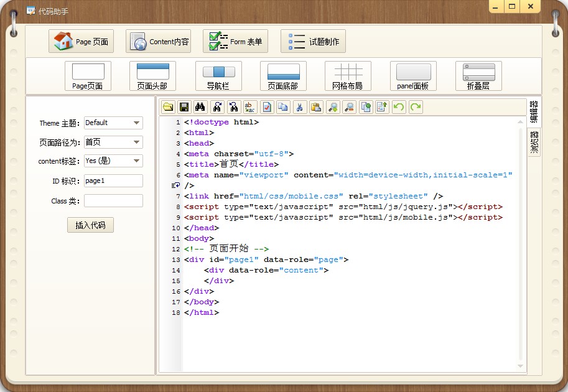Cut selection using the scissors icon
The width and height of the screenshot is (568, 392).
pyautogui.click(x=299, y=107)
